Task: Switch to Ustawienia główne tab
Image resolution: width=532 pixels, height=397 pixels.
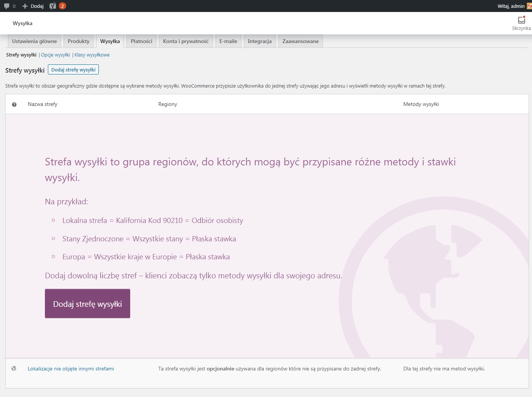Action: pyautogui.click(x=34, y=41)
